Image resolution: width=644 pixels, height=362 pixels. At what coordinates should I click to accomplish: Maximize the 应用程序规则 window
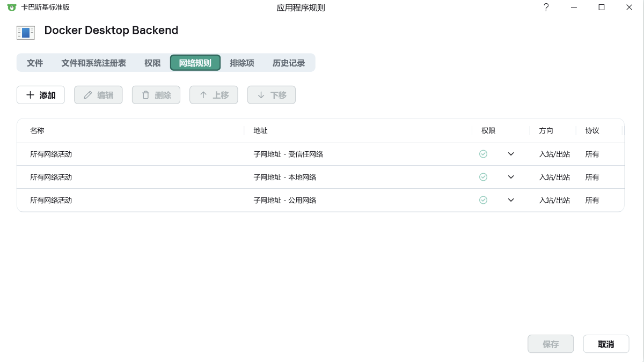coord(602,8)
